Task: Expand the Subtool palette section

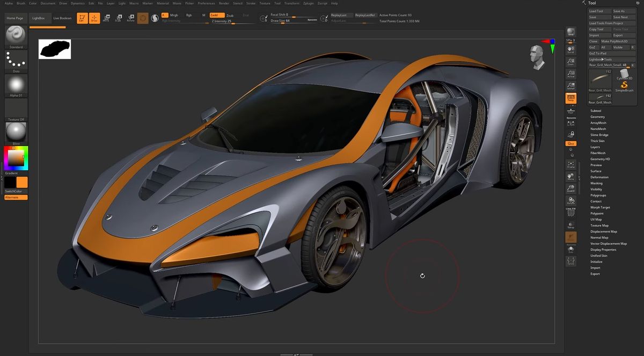Action: pos(596,111)
